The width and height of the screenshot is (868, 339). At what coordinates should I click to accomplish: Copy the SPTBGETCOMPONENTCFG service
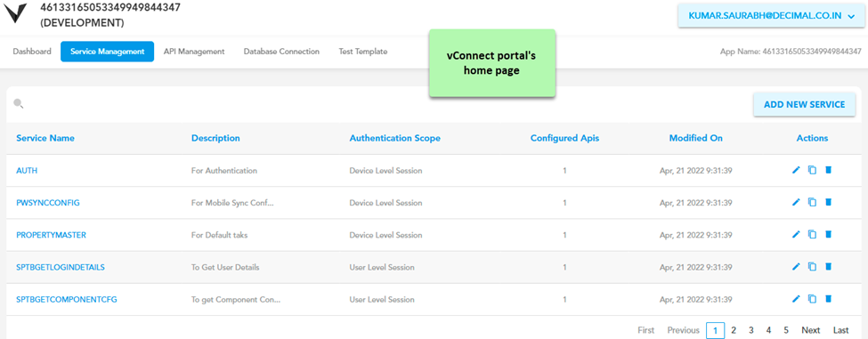click(x=812, y=299)
